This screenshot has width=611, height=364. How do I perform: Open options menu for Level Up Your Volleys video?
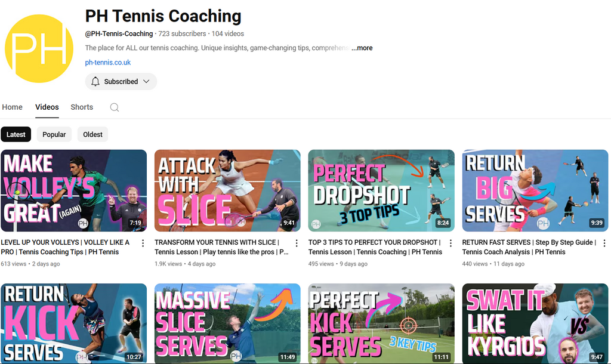(x=143, y=243)
